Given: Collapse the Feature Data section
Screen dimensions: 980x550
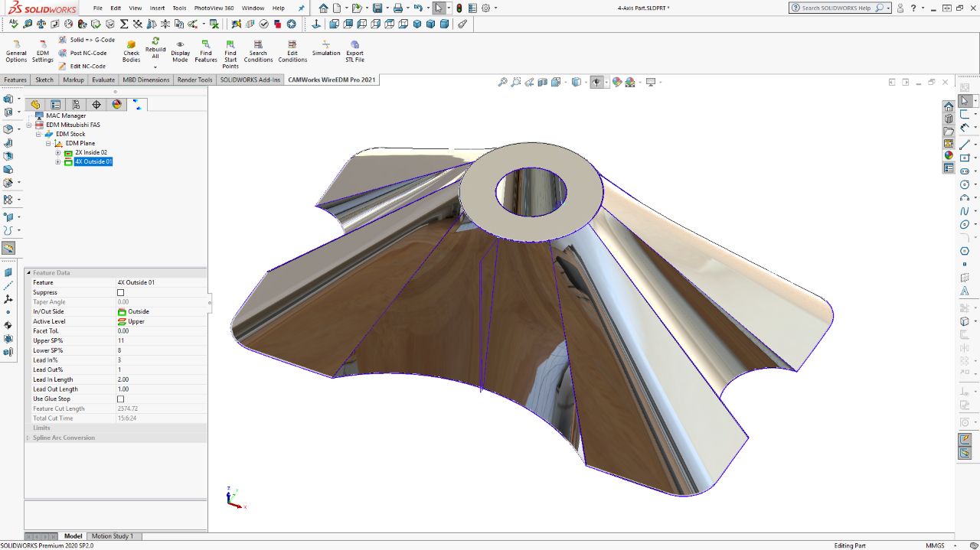Looking at the screenshot, I should [x=28, y=272].
